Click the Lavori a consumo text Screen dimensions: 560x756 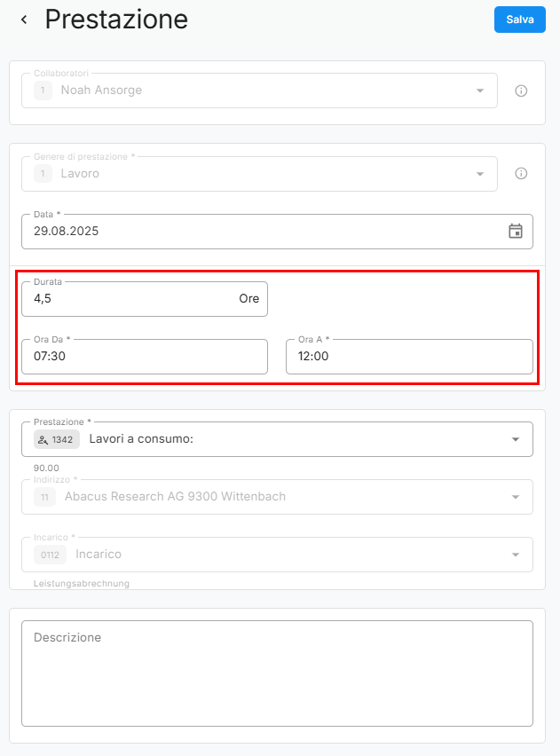[x=141, y=439]
